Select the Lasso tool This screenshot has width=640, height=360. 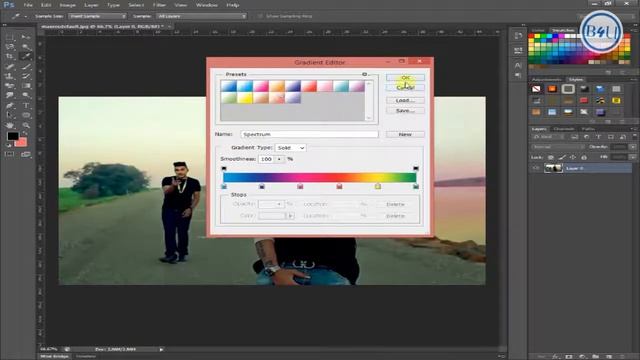10,47
